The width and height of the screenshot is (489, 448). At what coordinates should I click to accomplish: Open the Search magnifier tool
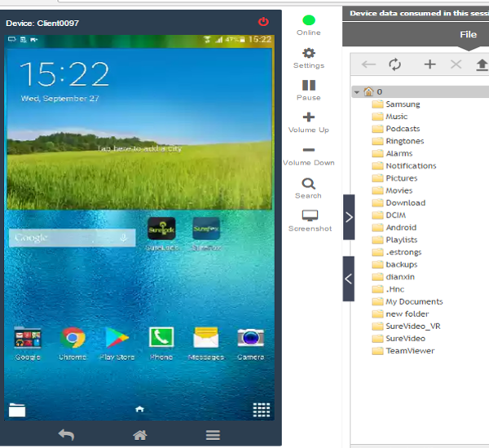(308, 183)
